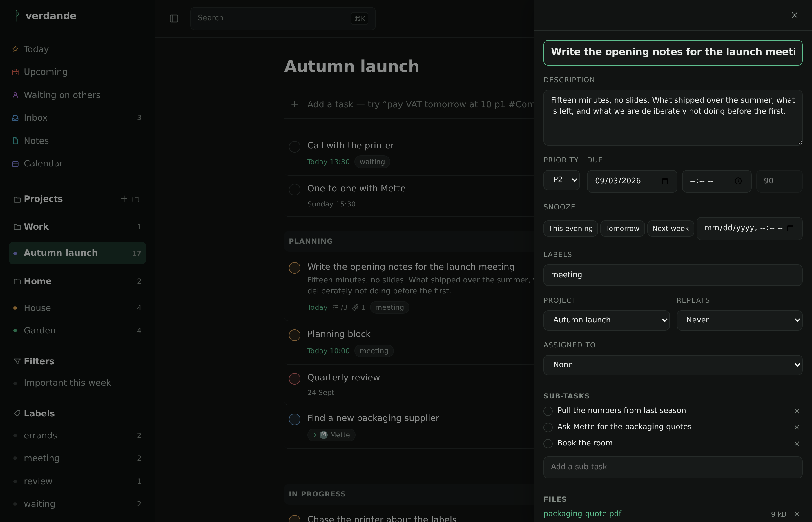
Task: Remove 'Pull the numbers from last season' sub-task
Action: click(797, 411)
